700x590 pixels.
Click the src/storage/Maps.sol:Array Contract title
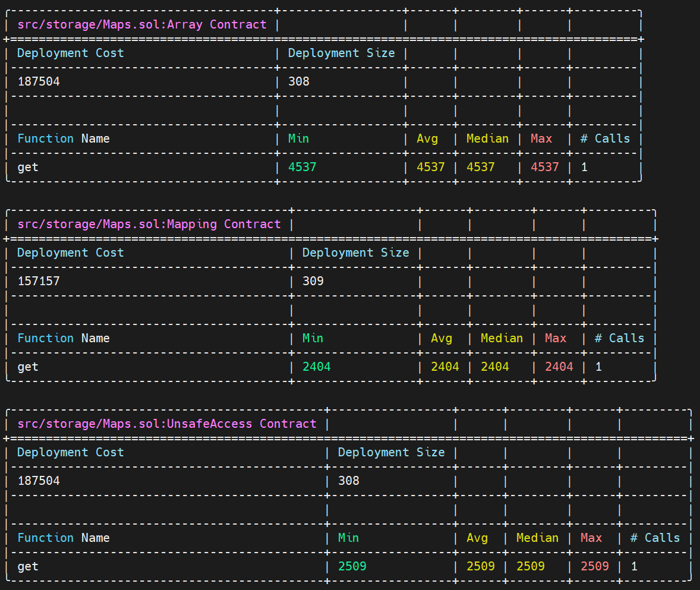point(142,24)
